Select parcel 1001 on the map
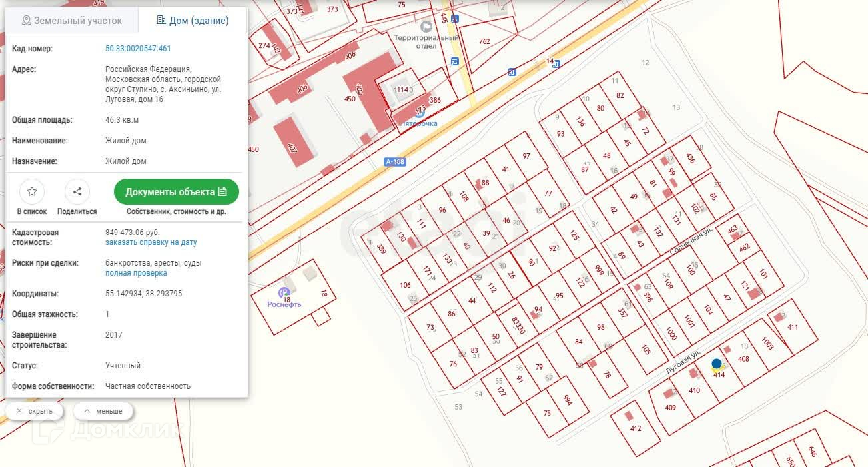 [689, 322]
